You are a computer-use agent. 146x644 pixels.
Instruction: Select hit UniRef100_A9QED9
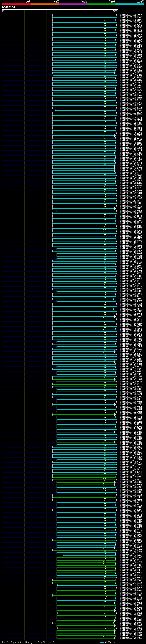coord(131,20)
